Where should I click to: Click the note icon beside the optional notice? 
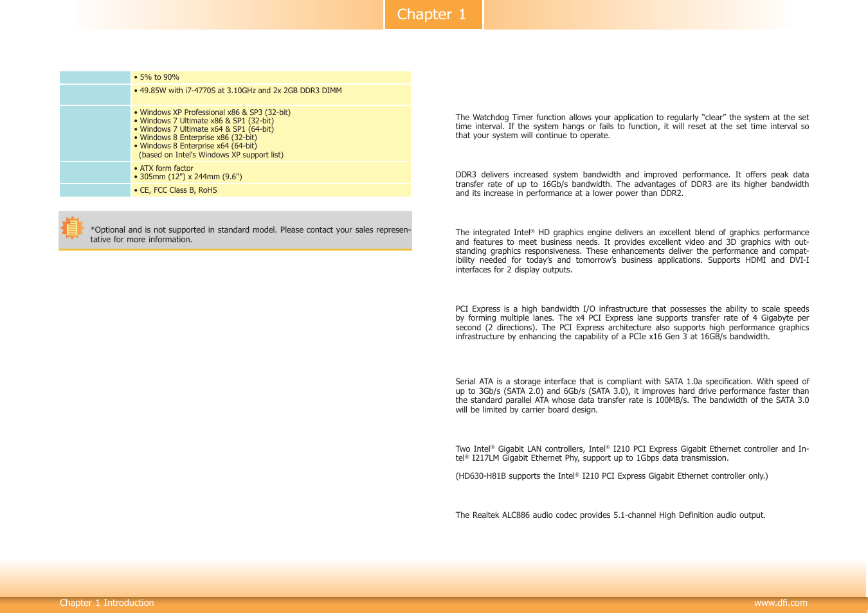coord(72,228)
